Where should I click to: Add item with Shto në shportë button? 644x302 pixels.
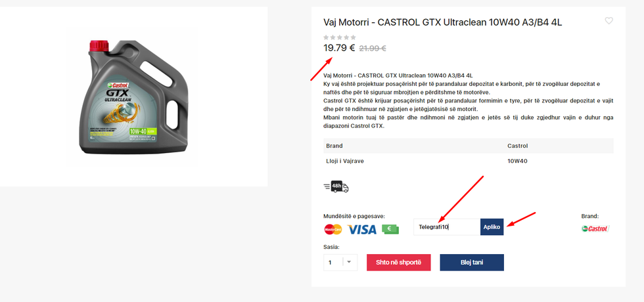tap(398, 262)
